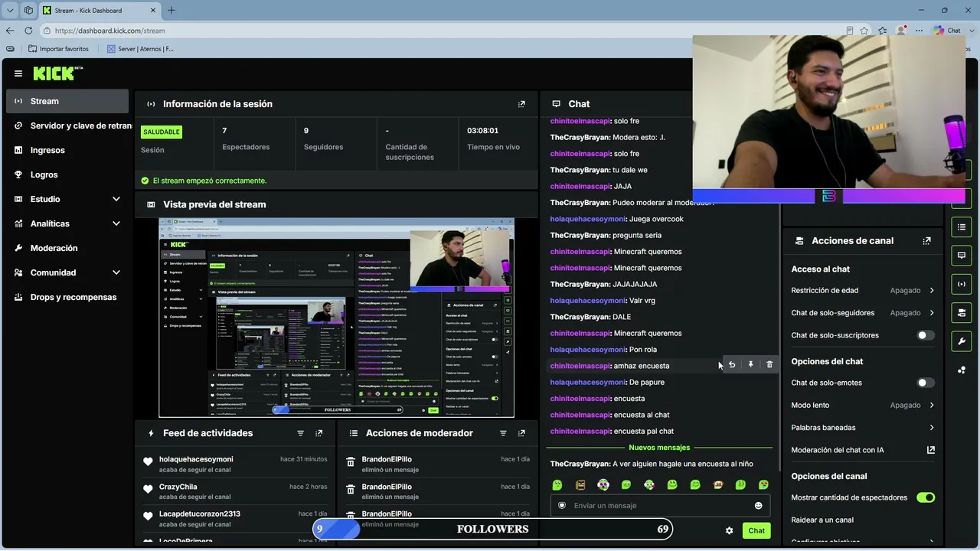Open Logros in the sidebar
This screenshot has height=551, width=980.
click(x=67, y=174)
